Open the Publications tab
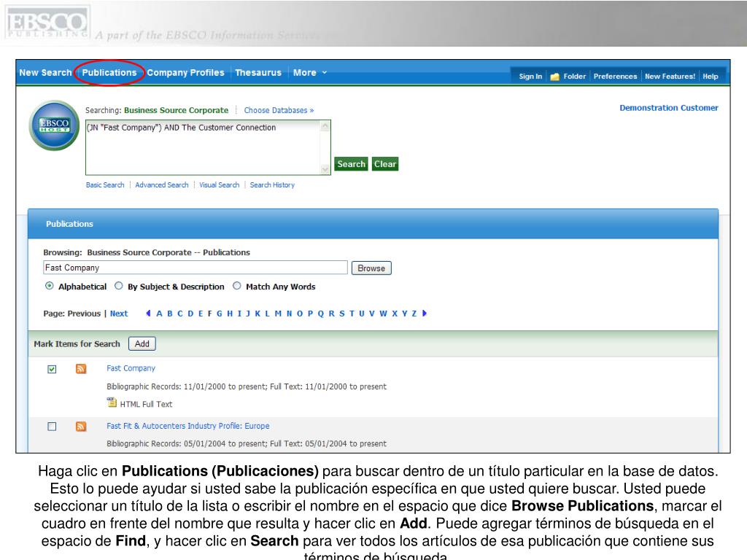 click(x=109, y=73)
